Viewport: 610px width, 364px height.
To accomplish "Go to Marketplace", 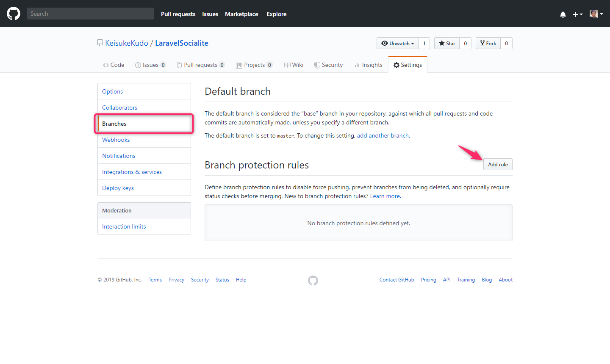I will (x=241, y=14).
